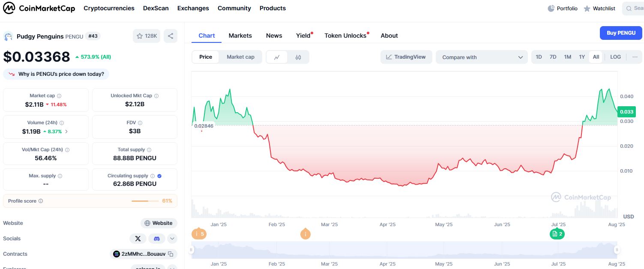Add PENGU to watchlist star button
Viewport: 644px width, 269px height.
click(x=147, y=36)
